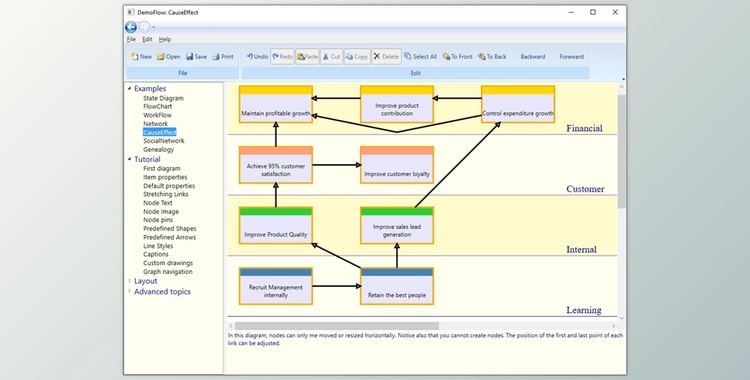Open Node Image tutorial
Viewport: 750px width, 380px height.
tap(161, 211)
